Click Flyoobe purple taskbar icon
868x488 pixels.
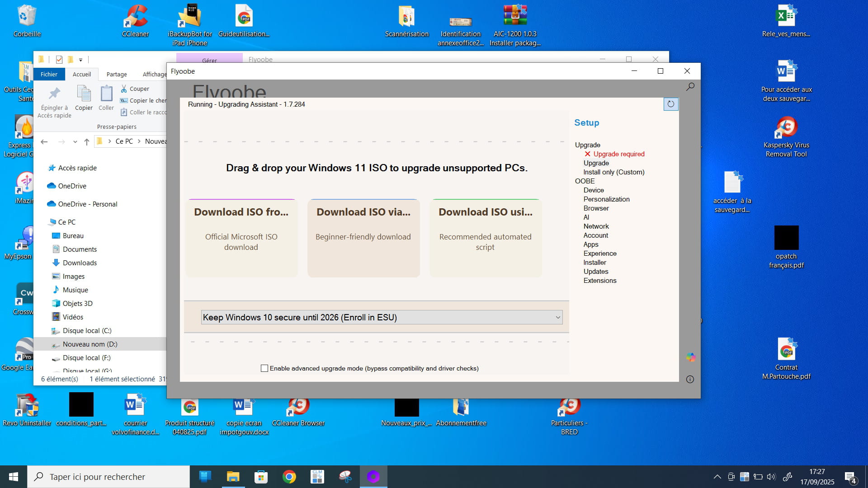(x=373, y=477)
